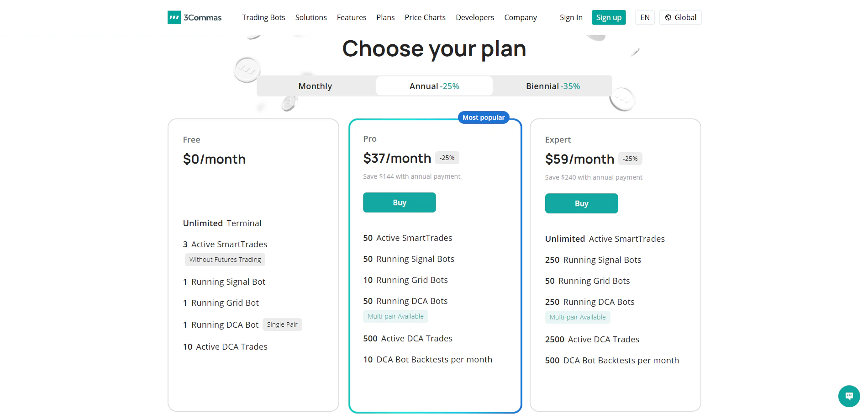Open the Price Charts menu item

point(425,17)
